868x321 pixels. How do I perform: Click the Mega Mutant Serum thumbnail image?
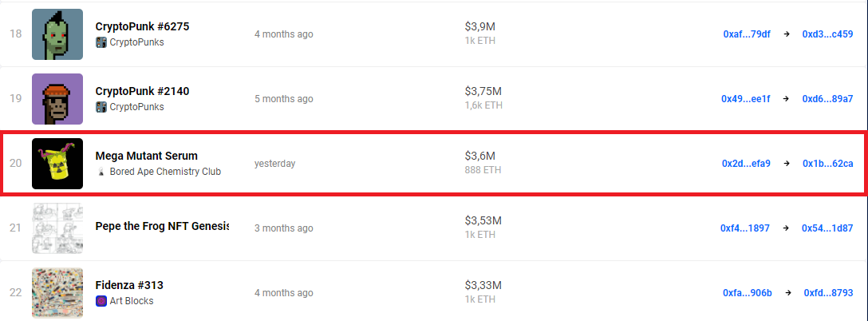click(x=57, y=164)
